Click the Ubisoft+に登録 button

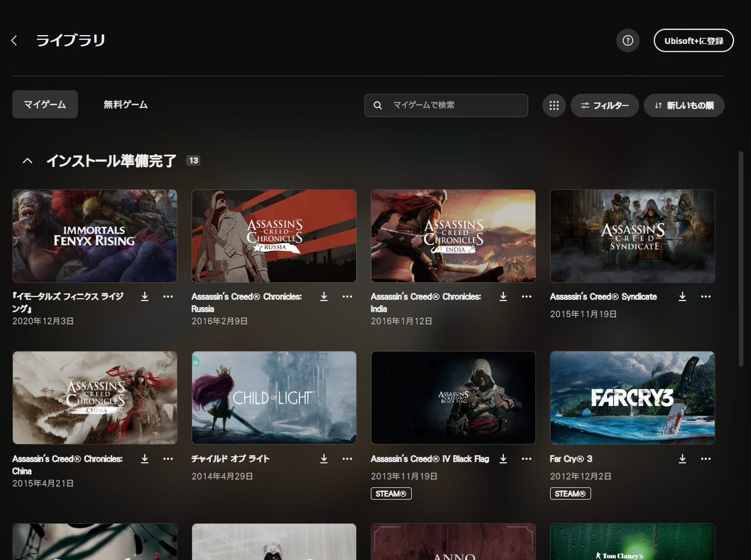coord(693,41)
